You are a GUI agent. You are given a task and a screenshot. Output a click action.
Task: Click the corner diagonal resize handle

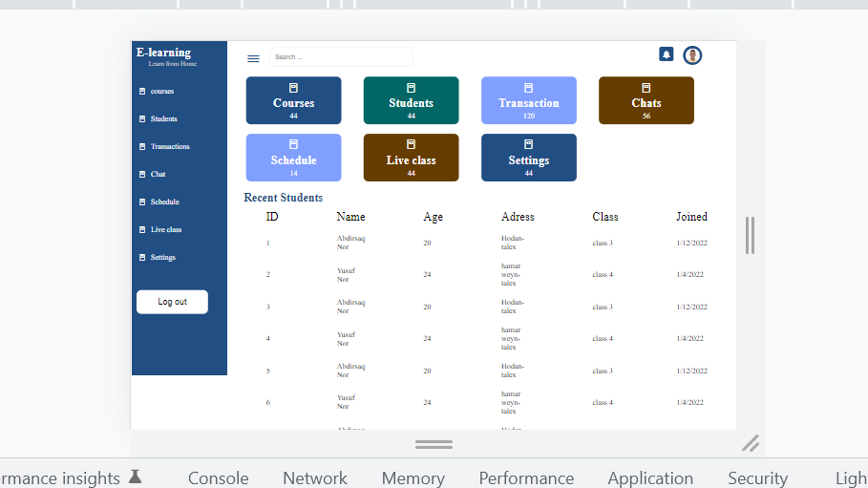coord(751,444)
